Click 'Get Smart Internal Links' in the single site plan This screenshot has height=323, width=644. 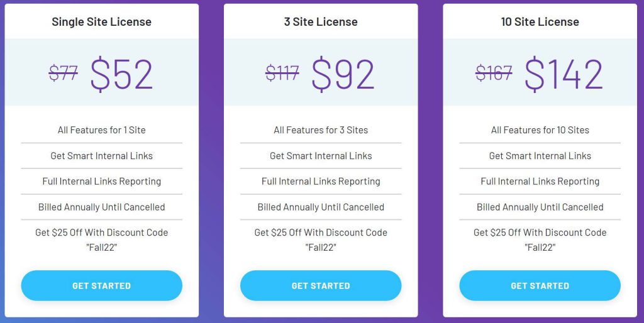[x=101, y=156]
